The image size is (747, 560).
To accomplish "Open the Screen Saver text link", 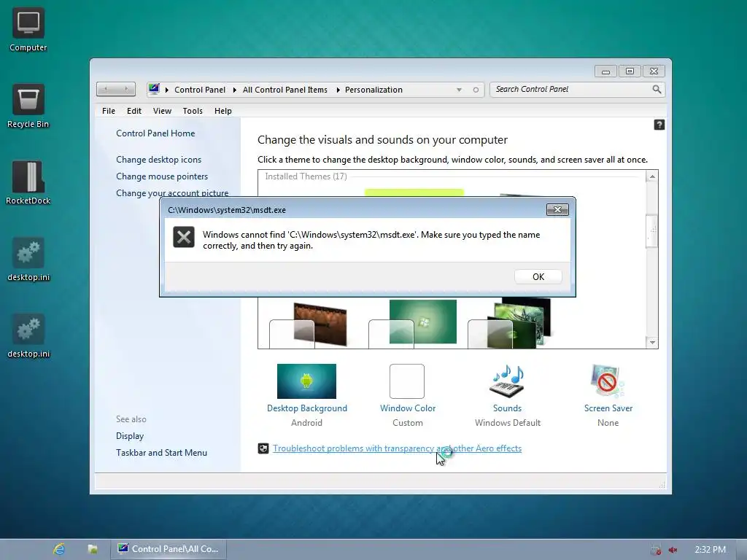I will click(608, 408).
